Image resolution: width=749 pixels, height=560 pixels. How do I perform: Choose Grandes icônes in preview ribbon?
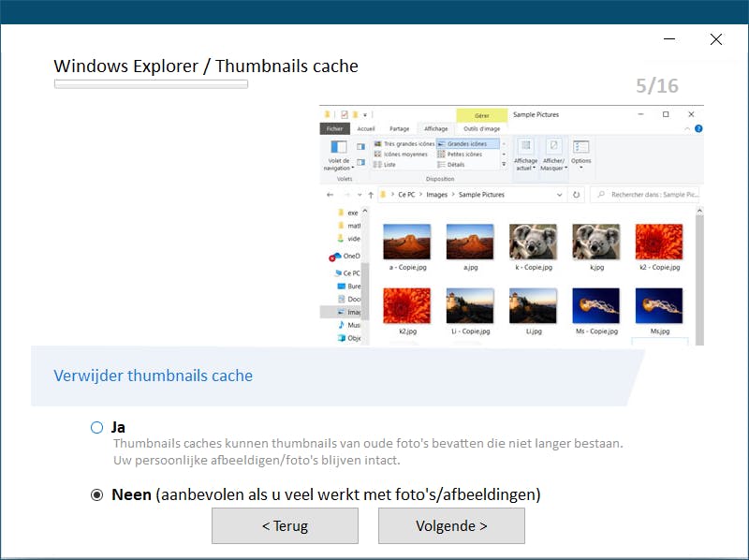(467, 144)
